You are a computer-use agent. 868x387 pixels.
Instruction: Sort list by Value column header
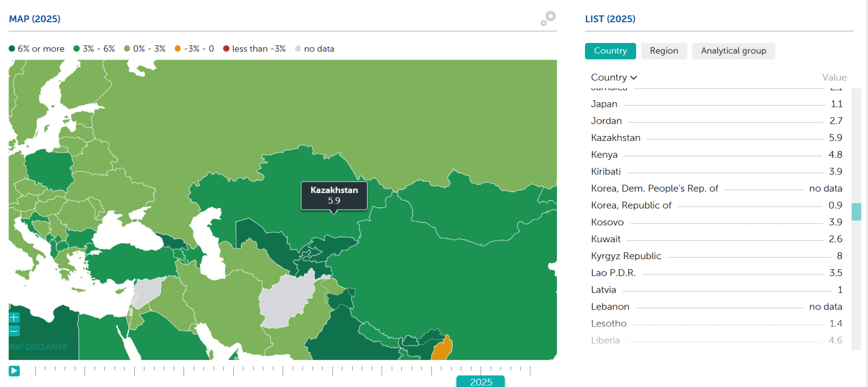coord(834,78)
